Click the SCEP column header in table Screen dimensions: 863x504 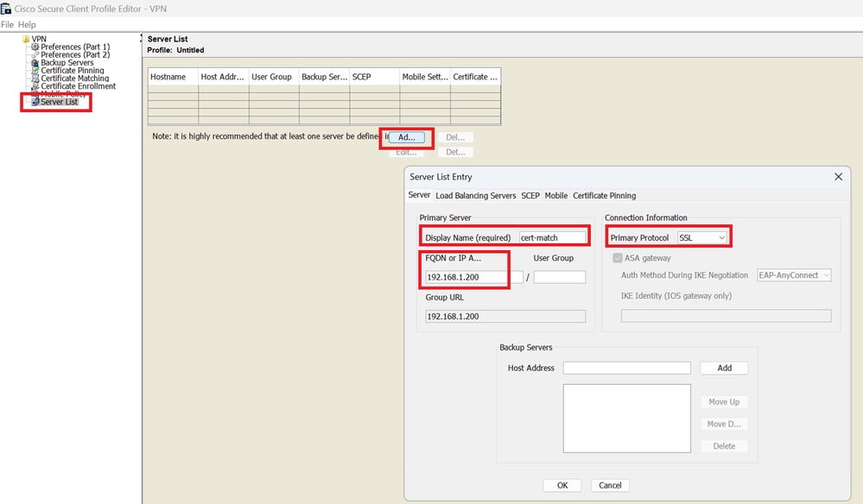(374, 77)
